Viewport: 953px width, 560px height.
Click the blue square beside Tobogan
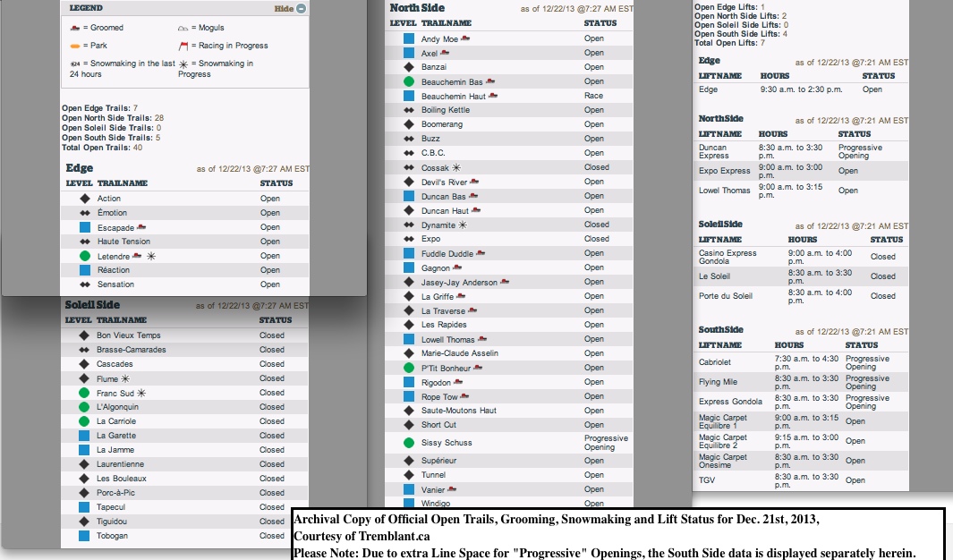pos(84,536)
